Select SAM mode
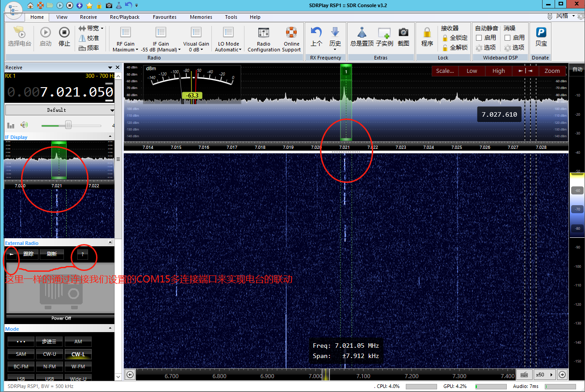The image size is (585, 392). pos(21,354)
